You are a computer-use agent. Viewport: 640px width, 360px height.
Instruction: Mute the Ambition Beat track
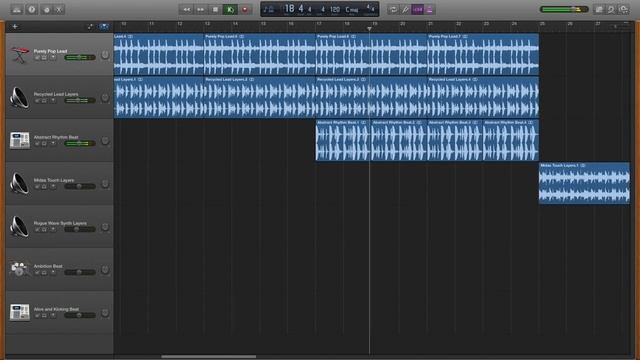pyautogui.click(x=37, y=273)
